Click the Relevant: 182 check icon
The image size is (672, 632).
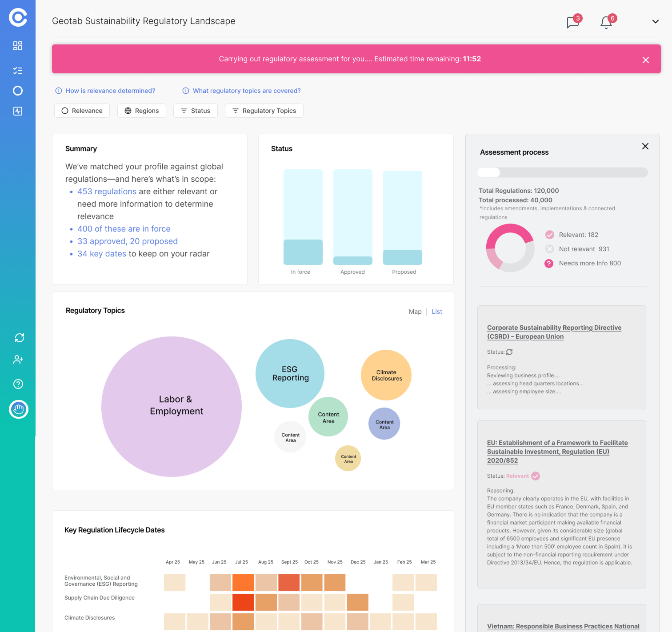coord(550,235)
